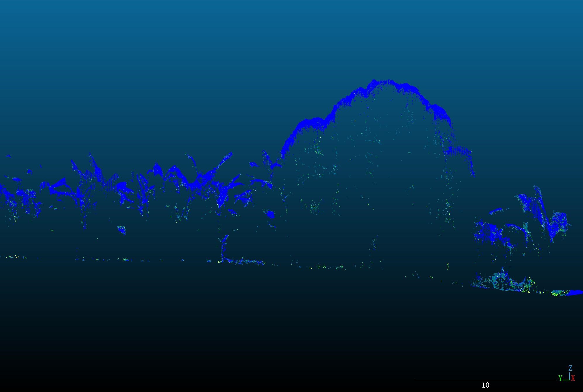The image size is (583, 392).
Task: Click the axis orientation triad corner
Action: coord(569,379)
